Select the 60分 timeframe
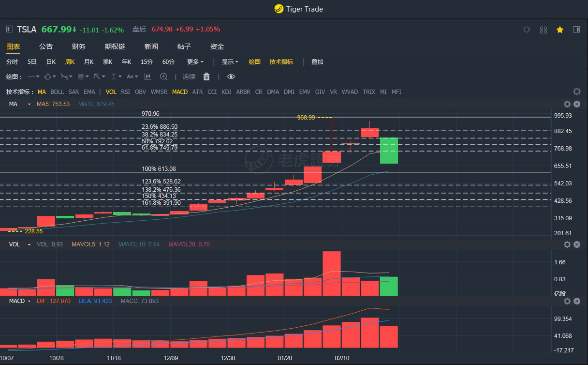The image size is (588, 365). pyautogui.click(x=168, y=62)
